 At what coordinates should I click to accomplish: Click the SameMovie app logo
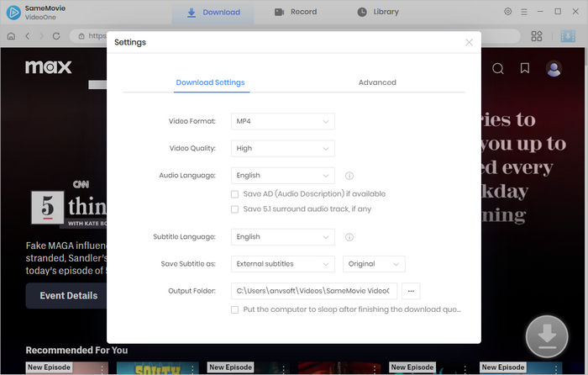13,13
